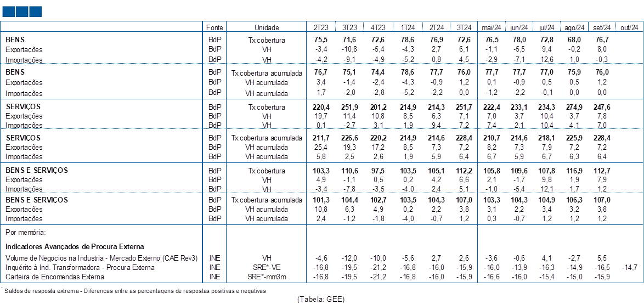Select the value 112,7
This screenshot has width=644, height=304.
coord(602,171)
